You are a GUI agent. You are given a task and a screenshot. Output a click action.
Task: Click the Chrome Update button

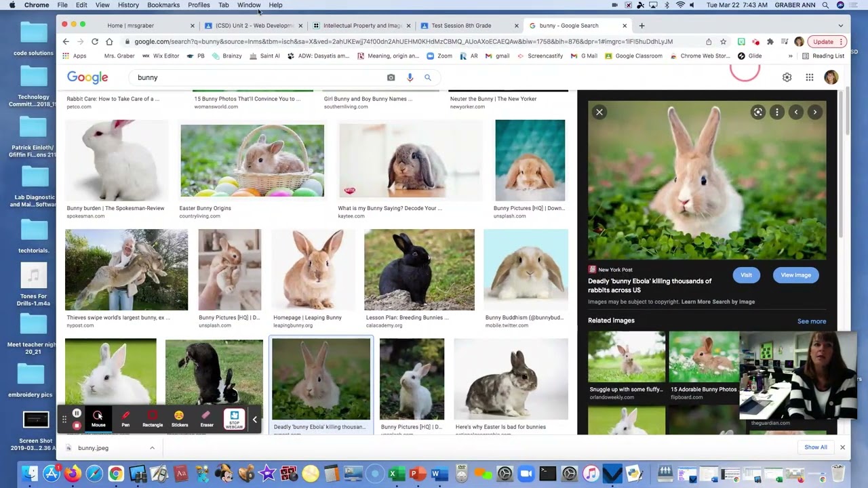tap(826, 41)
